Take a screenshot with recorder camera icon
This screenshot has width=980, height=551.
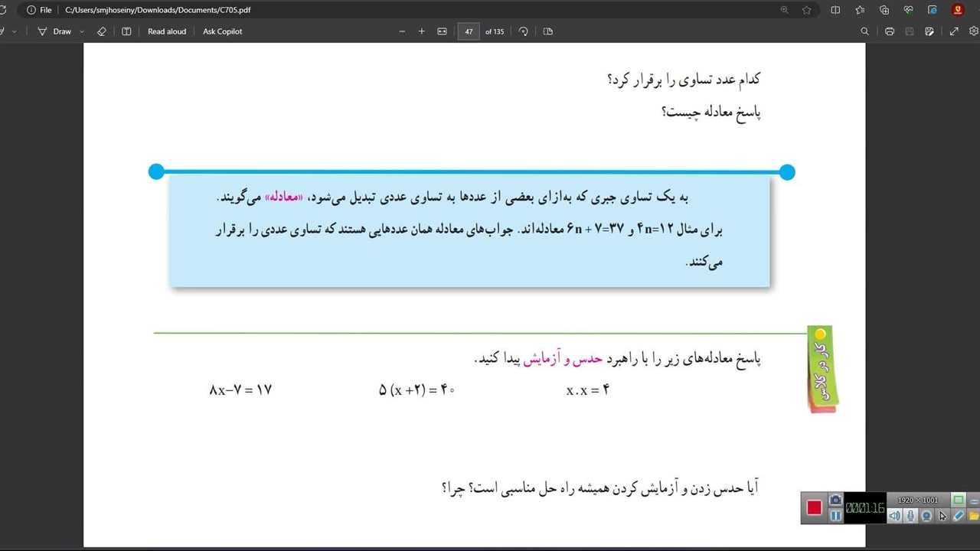point(835,500)
